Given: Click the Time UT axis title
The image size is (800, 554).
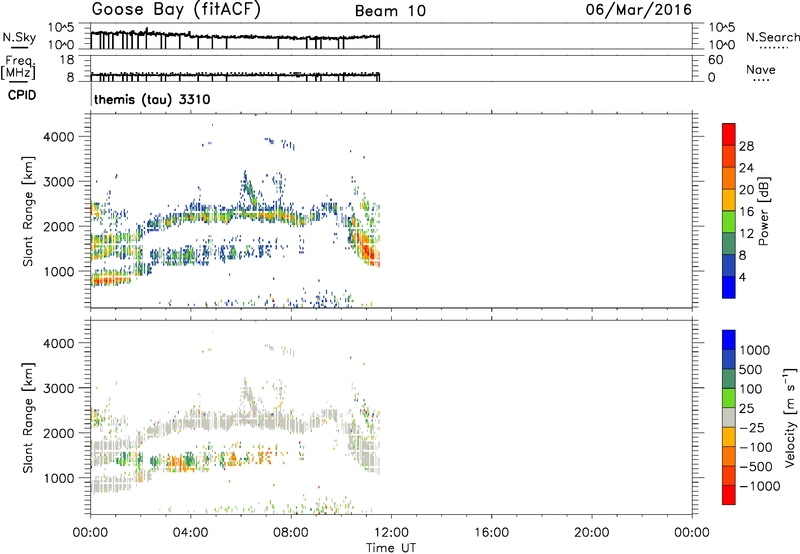Looking at the screenshot, I should point(391,548).
